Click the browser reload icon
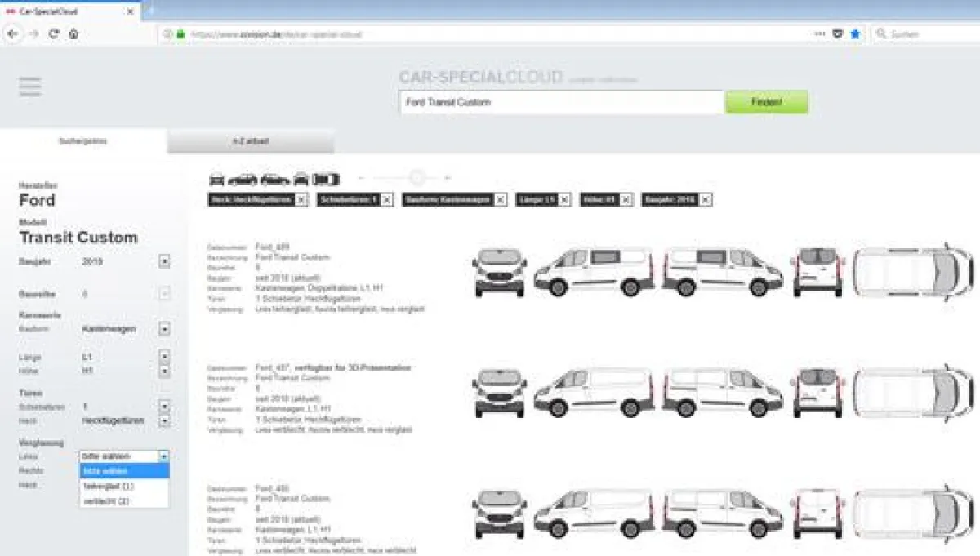Screen dimensions: 980x556 point(54,34)
